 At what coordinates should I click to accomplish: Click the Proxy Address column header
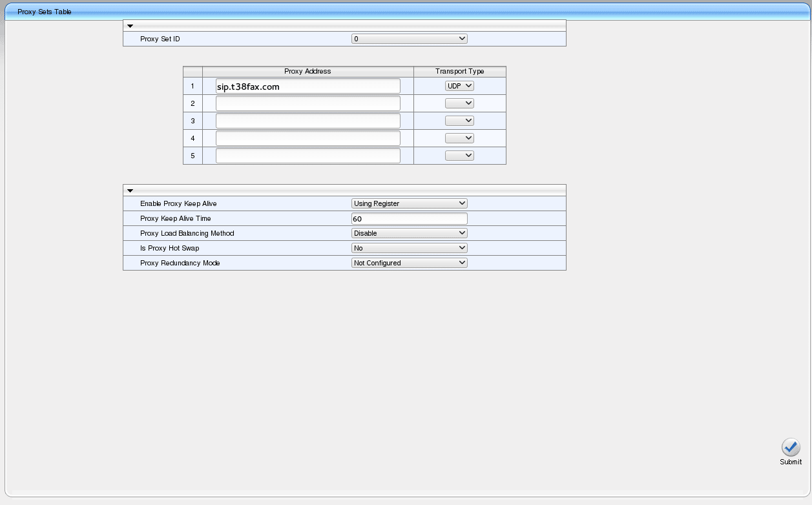click(307, 71)
